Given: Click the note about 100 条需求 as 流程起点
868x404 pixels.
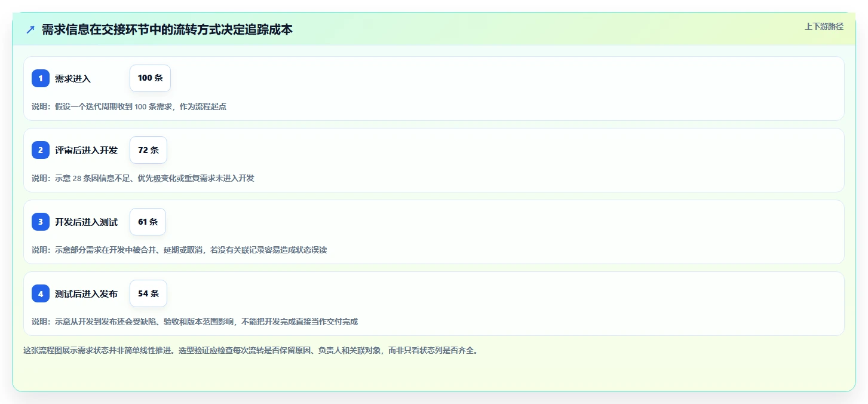Looking at the screenshot, I should tap(129, 106).
